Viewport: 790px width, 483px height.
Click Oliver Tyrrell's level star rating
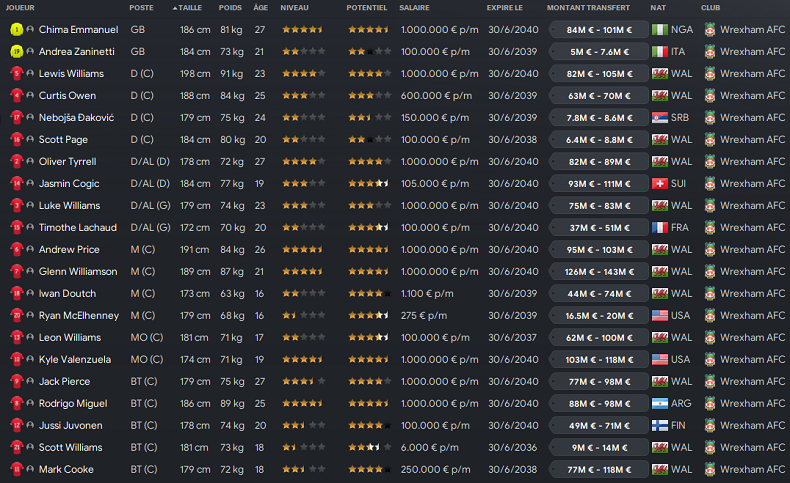[302, 161]
